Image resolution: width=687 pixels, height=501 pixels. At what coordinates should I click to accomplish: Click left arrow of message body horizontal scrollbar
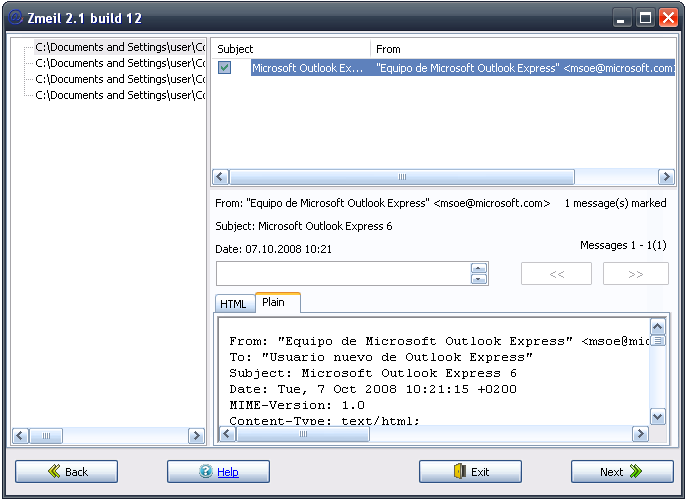point(227,434)
